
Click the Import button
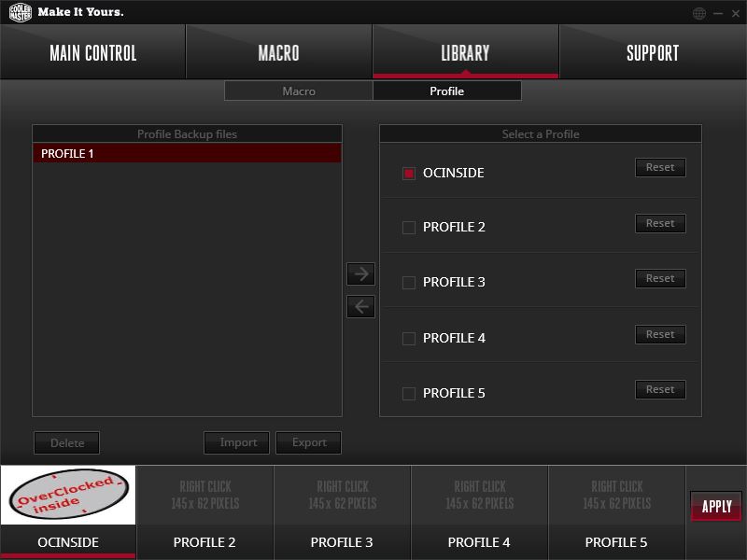click(x=237, y=442)
